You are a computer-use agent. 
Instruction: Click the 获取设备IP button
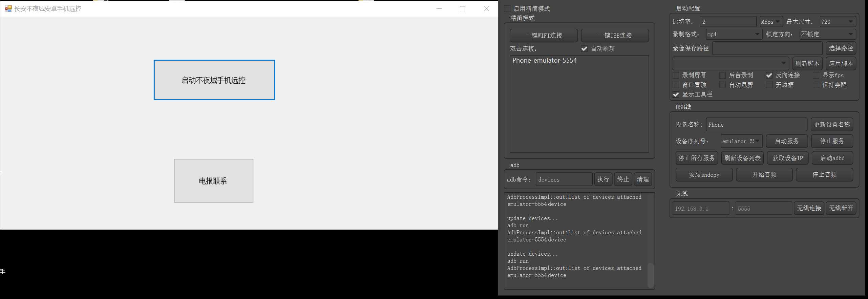coord(787,158)
